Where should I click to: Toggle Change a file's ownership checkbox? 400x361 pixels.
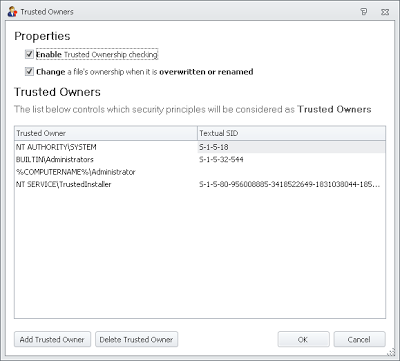pyautogui.click(x=29, y=72)
